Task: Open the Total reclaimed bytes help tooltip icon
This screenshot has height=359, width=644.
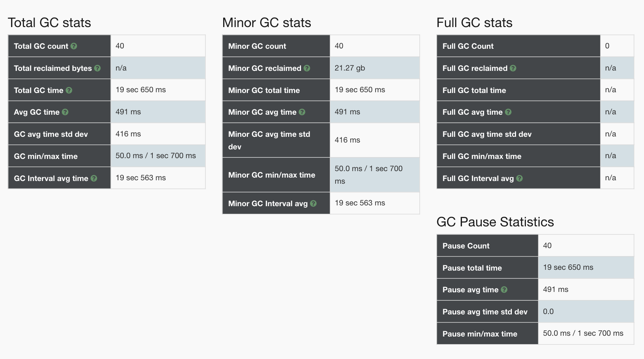Action: (97, 68)
